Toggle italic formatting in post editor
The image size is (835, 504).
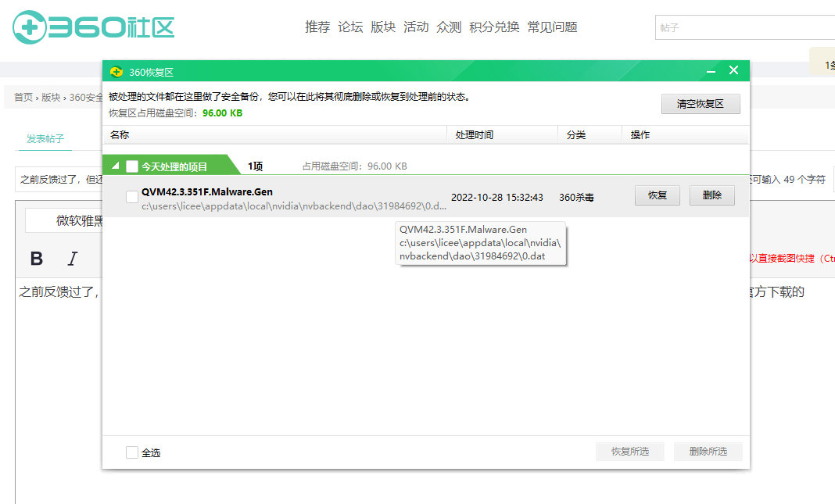click(x=73, y=259)
